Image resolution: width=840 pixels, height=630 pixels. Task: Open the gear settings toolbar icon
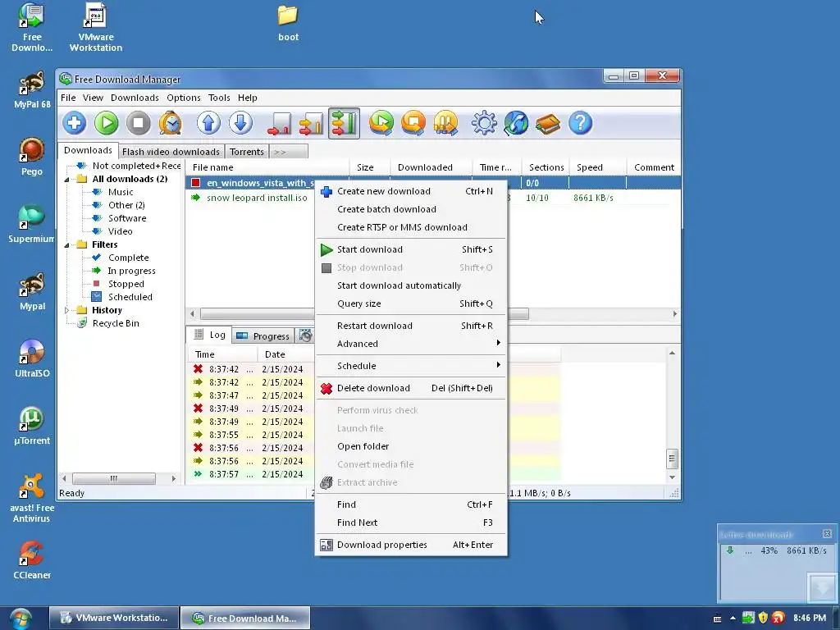pos(484,124)
